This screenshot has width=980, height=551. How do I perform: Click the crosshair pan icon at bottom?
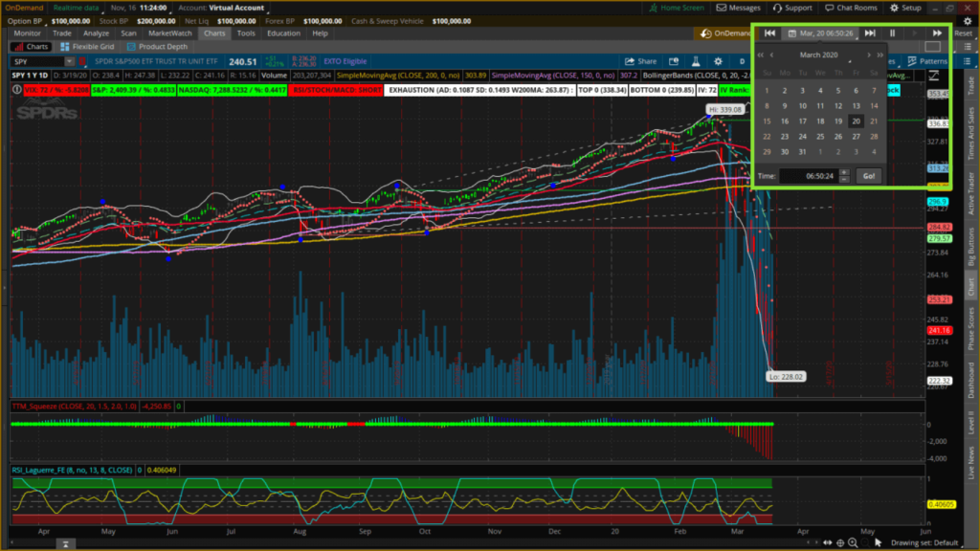[x=840, y=543]
